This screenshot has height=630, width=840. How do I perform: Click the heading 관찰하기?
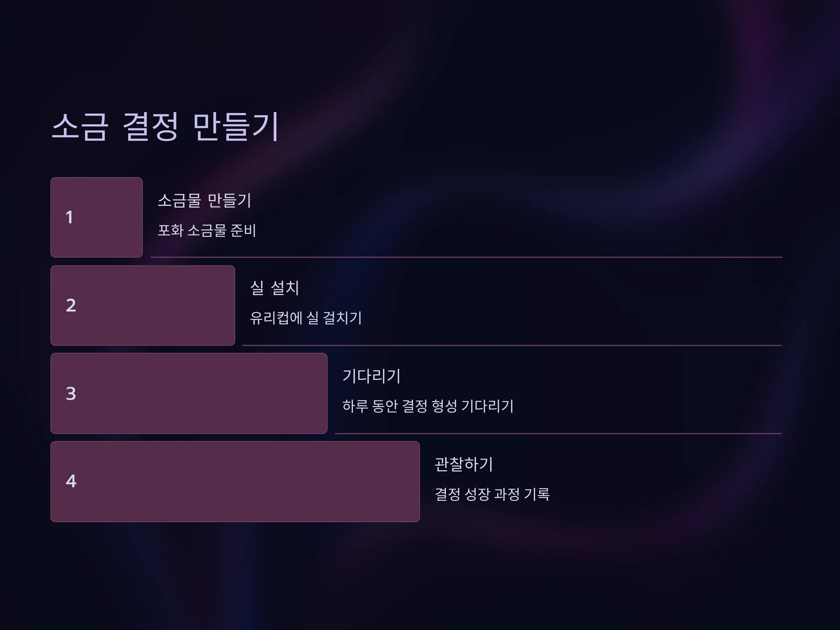click(464, 464)
